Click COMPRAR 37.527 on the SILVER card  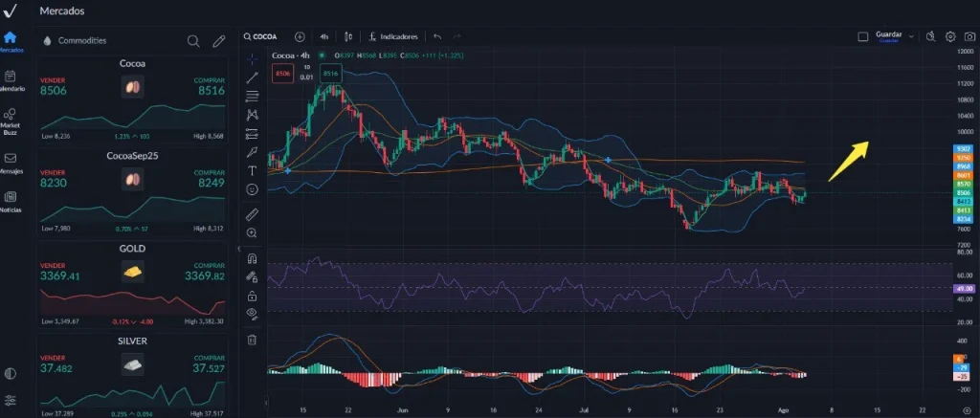[209, 364]
